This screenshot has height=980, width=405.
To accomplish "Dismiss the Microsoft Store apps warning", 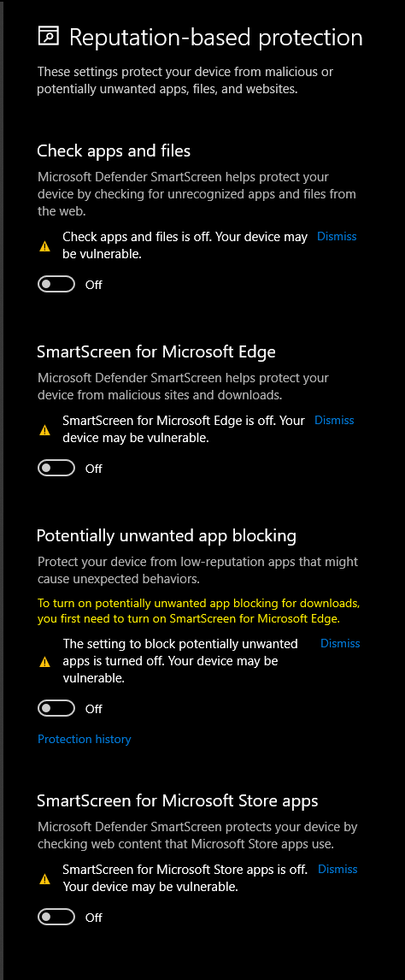I will [337, 869].
